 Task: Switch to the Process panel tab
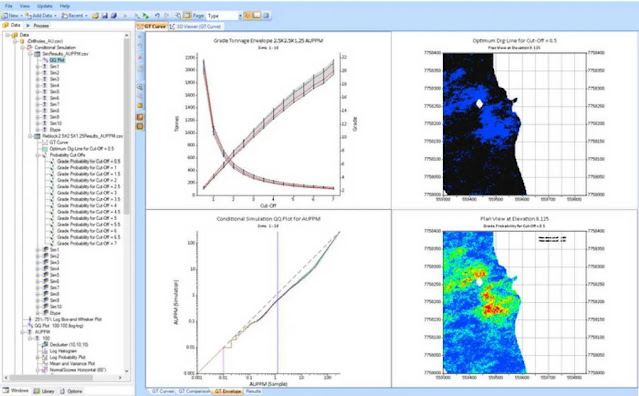[37, 25]
